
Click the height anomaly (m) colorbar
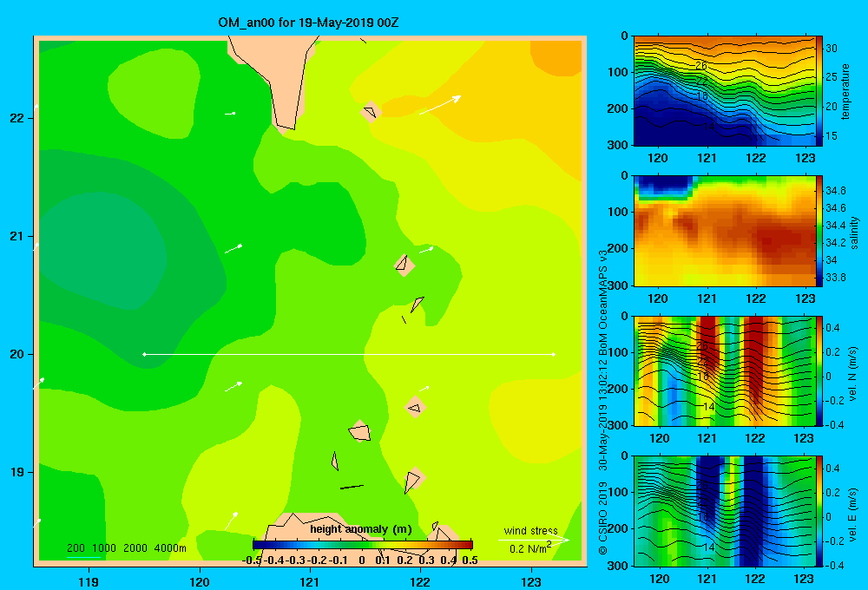pos(363,545)
